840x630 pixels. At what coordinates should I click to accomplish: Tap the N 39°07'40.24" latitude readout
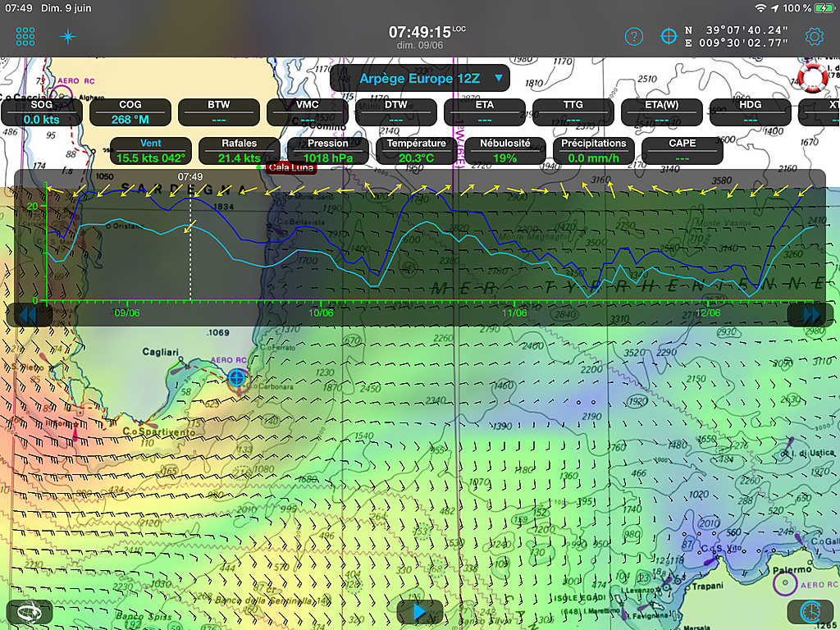[x=736, y=30]
